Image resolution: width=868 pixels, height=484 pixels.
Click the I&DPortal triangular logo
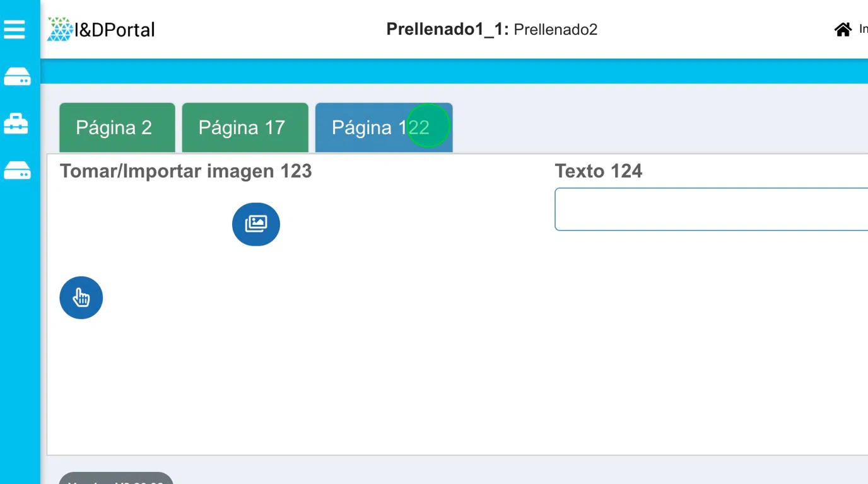point(60,30)
